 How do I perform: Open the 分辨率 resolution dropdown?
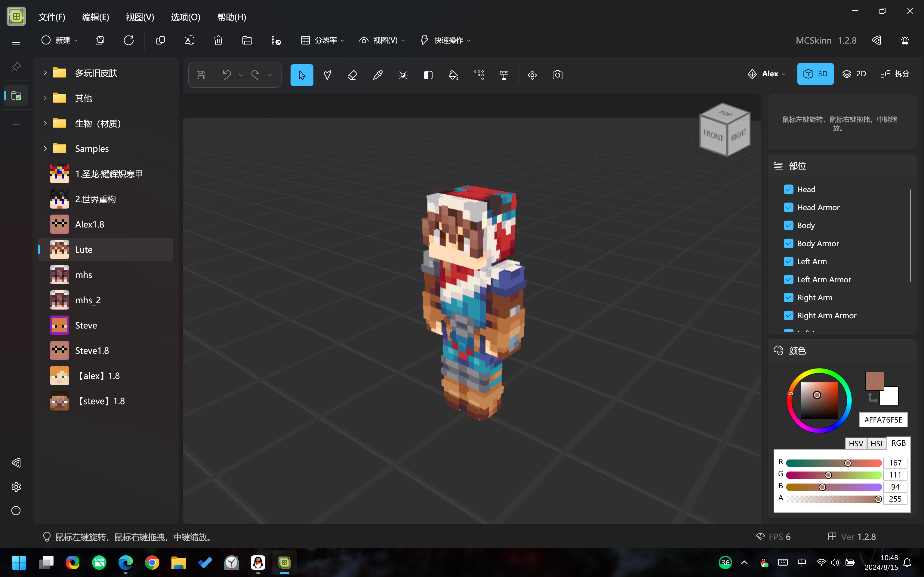pyautogui.click(x=323, y=41)
